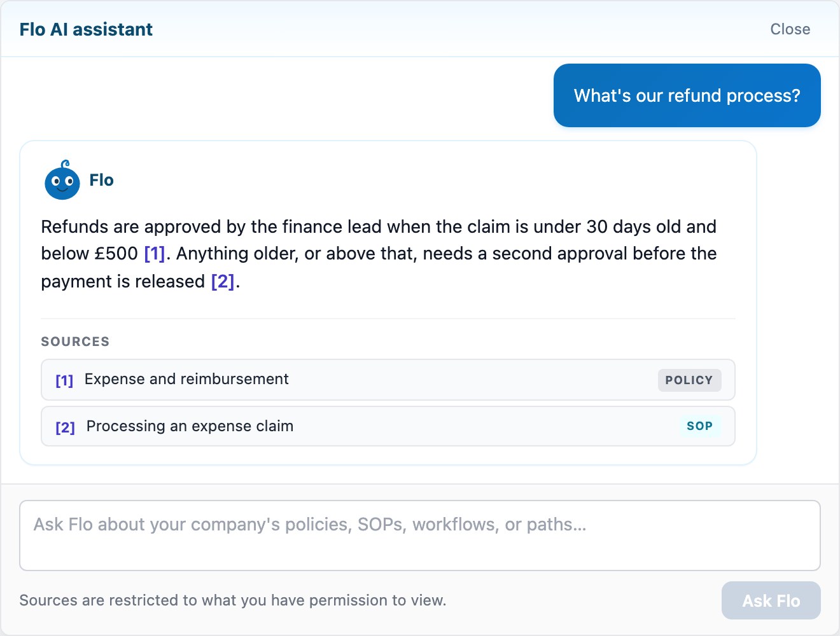Select the 'What's our refund process?' message bubble
This screenshot has width=840, height=636.
[x=687, y=95]
